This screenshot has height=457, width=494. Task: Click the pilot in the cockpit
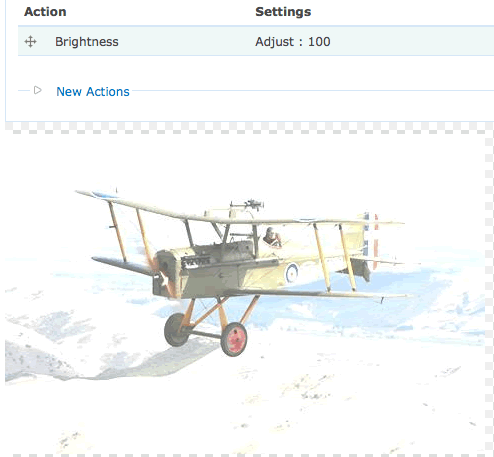pyautogui.click(x=272, y=237)
